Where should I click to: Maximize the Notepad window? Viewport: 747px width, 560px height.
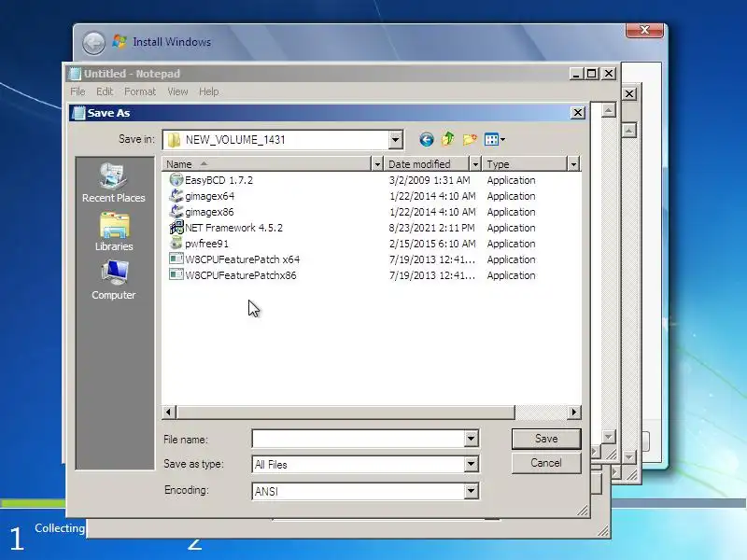(x=592, y=74)
